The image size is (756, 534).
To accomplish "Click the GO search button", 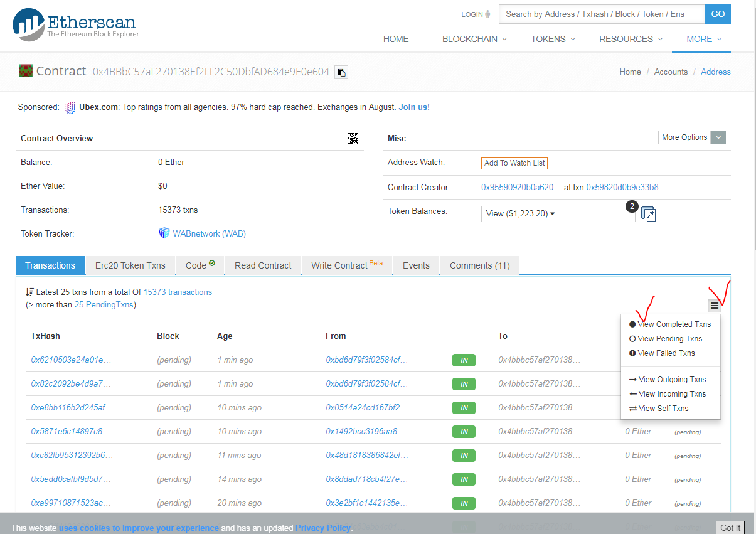I will 718,14.
